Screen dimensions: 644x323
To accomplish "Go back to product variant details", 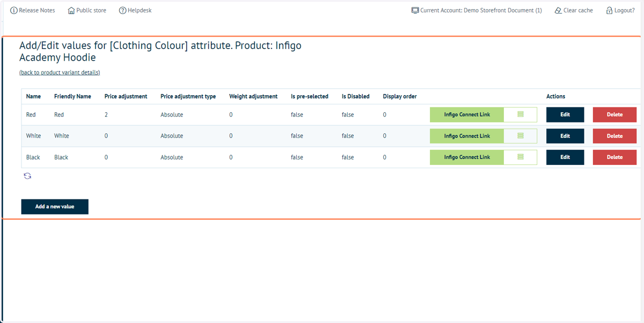I will [60, 73].
